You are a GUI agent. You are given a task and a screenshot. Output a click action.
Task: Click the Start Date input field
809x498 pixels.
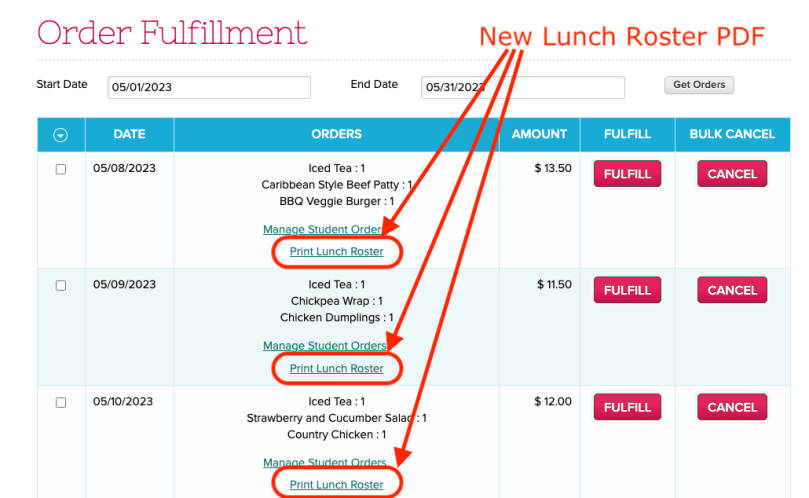point(209,87)
